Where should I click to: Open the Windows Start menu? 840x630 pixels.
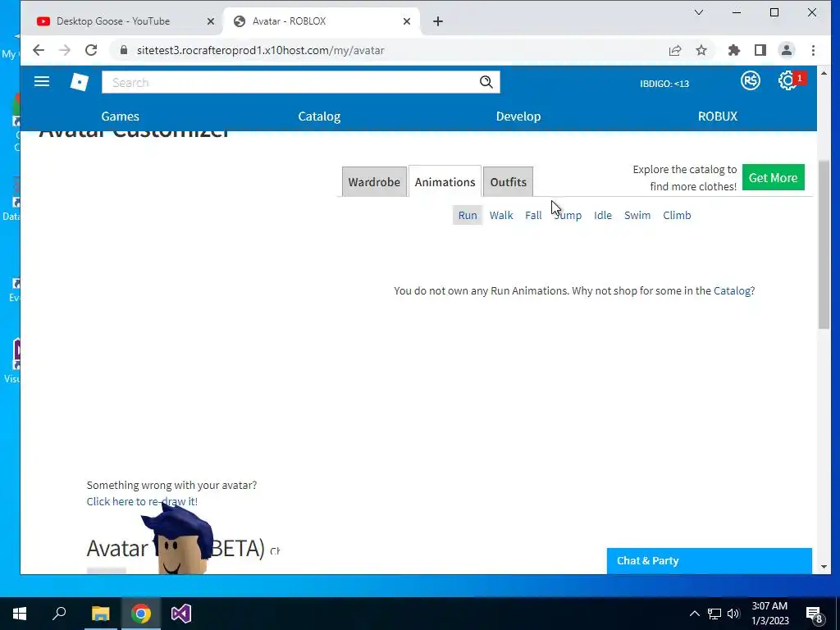[20, 614]
